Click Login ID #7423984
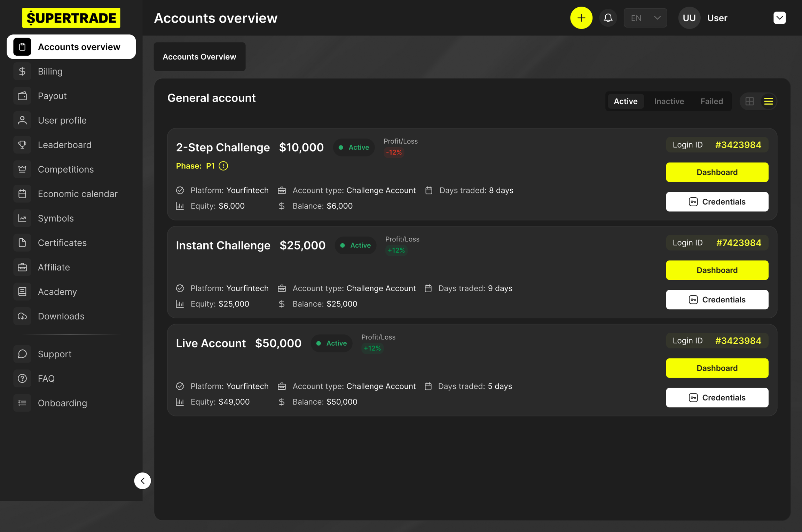 738,243
